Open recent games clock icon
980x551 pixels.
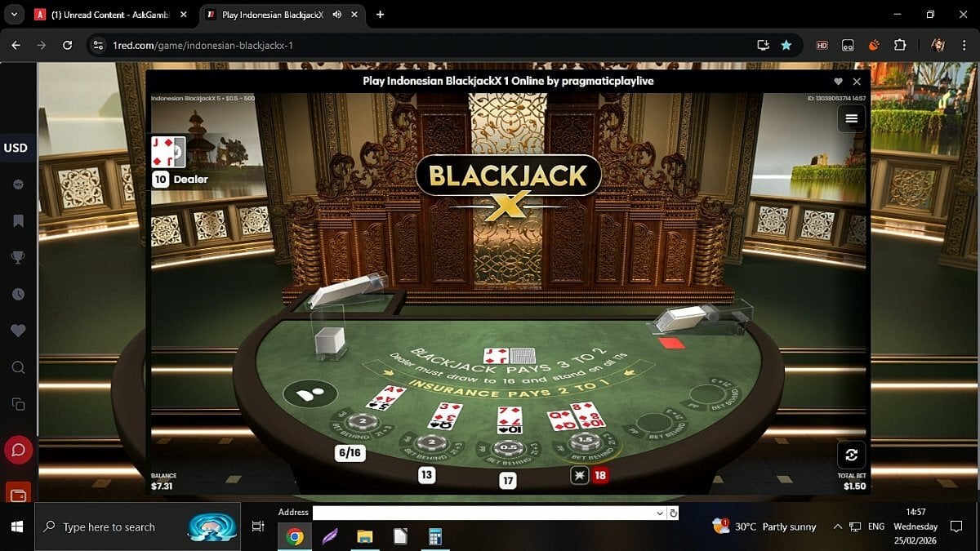(18, 295)
